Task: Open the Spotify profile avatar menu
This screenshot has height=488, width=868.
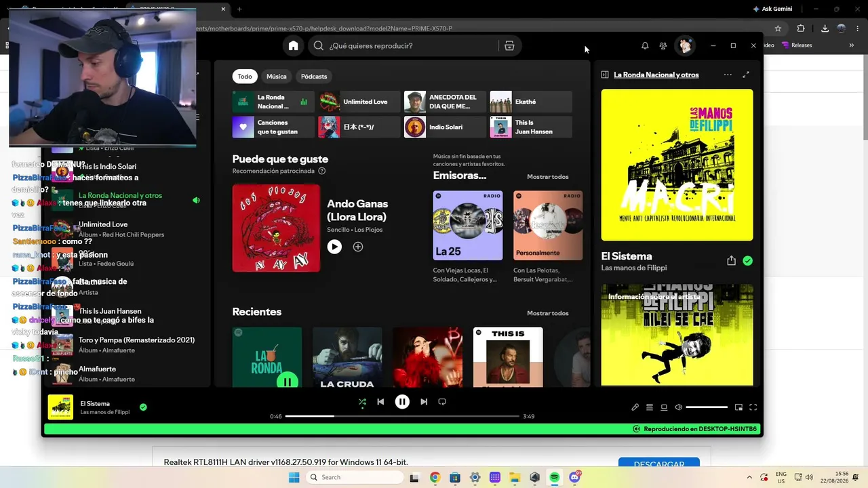Action: (686, 45)
